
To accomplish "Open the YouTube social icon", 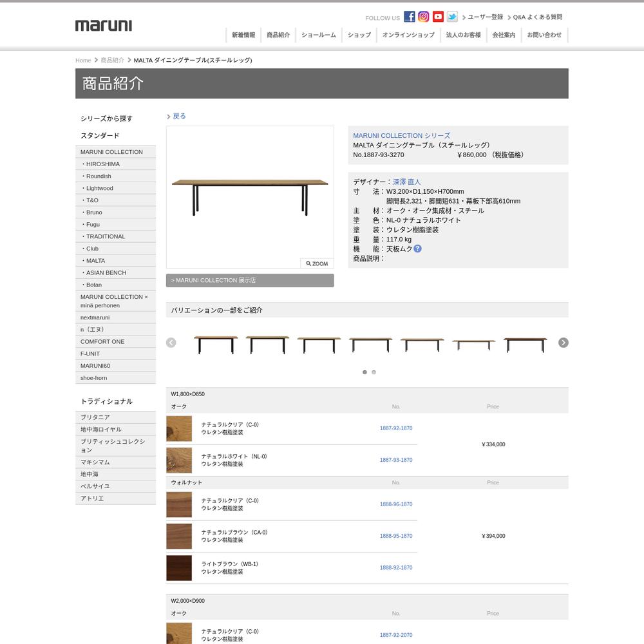I will [438, 17].
